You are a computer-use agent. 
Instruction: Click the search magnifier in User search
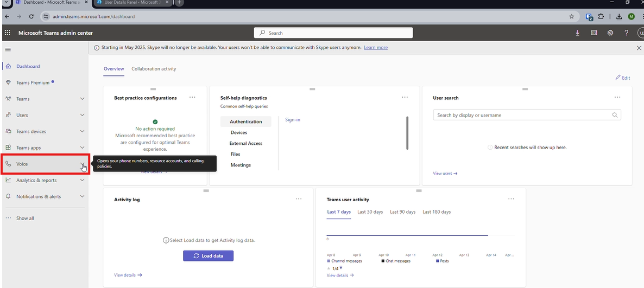(x=615, y=116)
